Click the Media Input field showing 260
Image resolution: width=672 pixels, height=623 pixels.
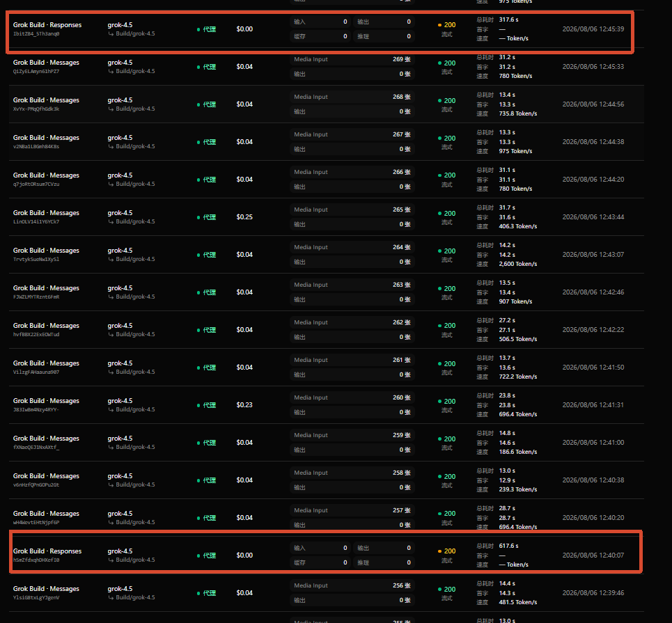coord(352,397)
